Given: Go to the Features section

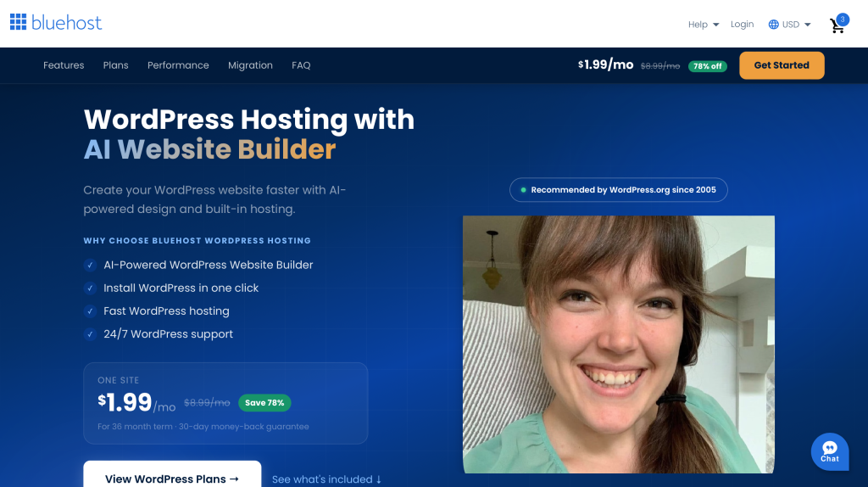Looking at the screenshot, I should 64,65.
